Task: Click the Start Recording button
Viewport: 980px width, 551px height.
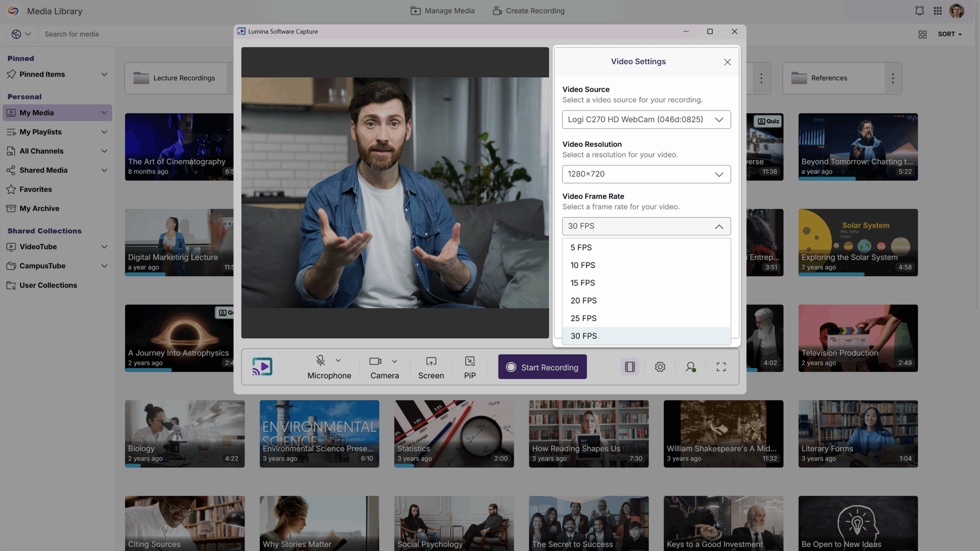Action: pyautogui.click(x=542, y=367)
